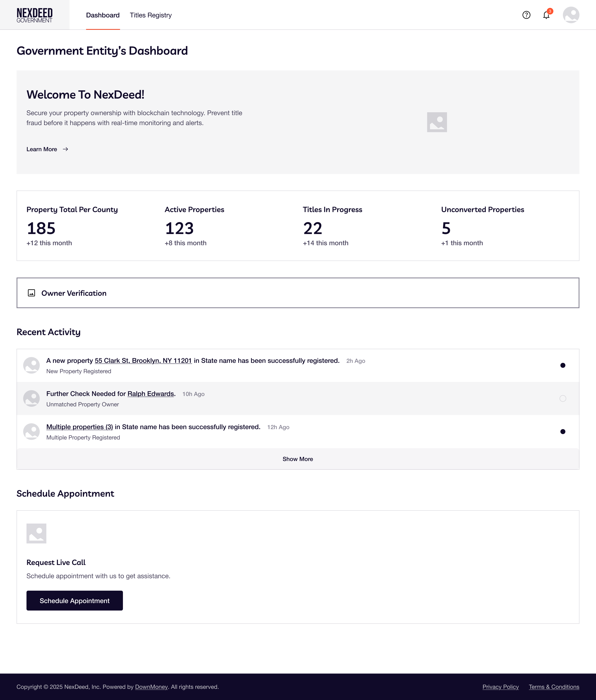Expand activity list with Show More
This screenshot has height=700, width=596.
tap(298, 459)
